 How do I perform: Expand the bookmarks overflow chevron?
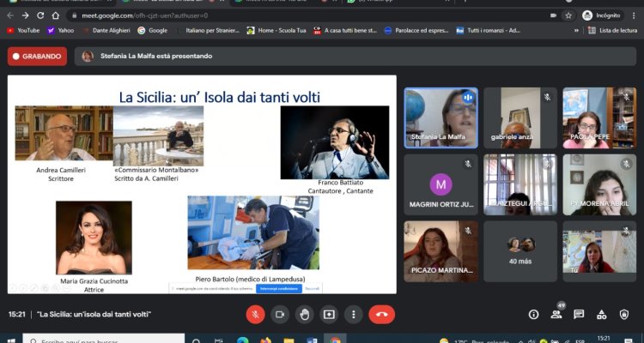577,30
